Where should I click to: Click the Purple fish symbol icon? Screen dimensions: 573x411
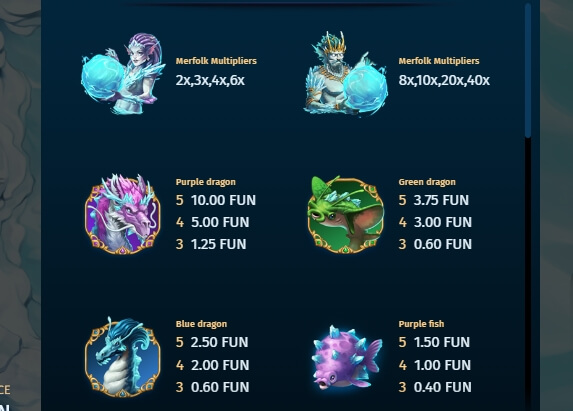(x=347, y=357)
